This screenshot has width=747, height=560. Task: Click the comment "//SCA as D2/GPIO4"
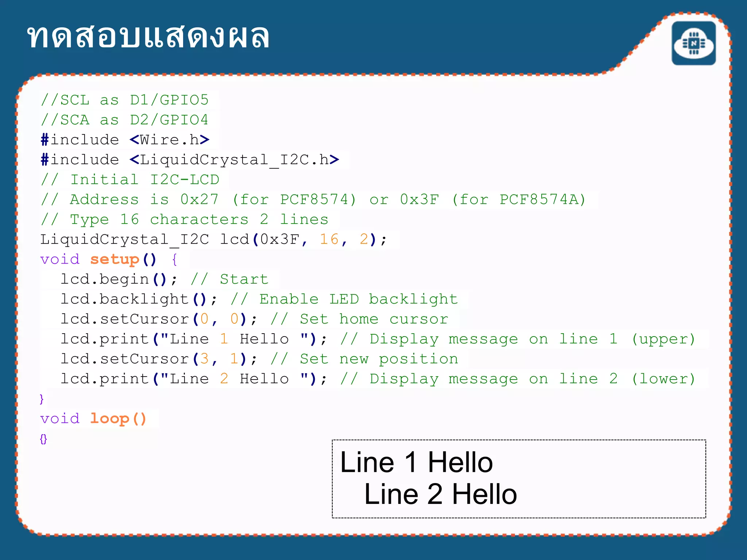click(x=125, y=120)
